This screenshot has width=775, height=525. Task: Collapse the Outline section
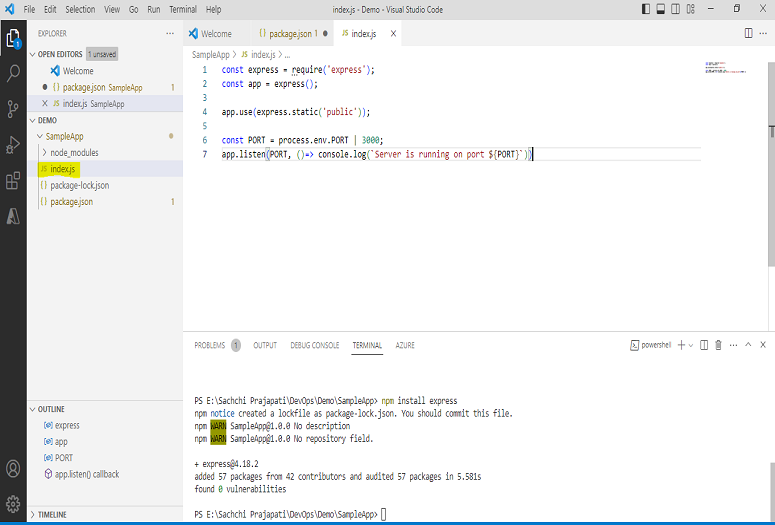coord(33,409)
